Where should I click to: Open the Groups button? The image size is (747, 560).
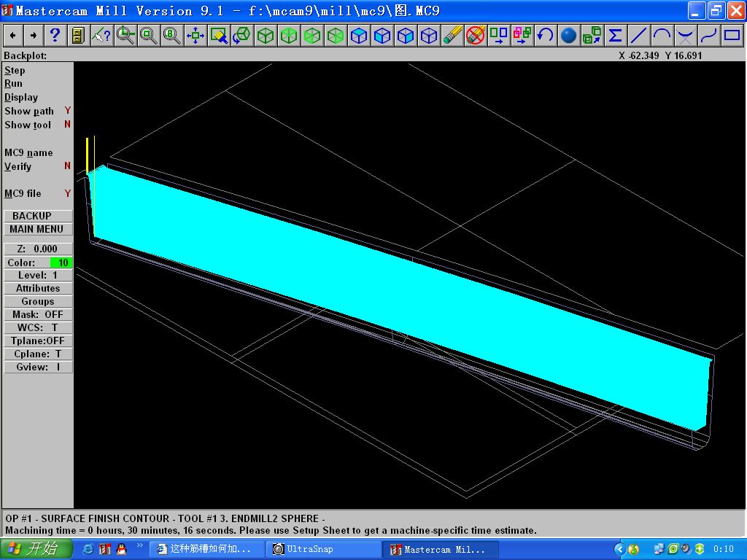[38, 301]
